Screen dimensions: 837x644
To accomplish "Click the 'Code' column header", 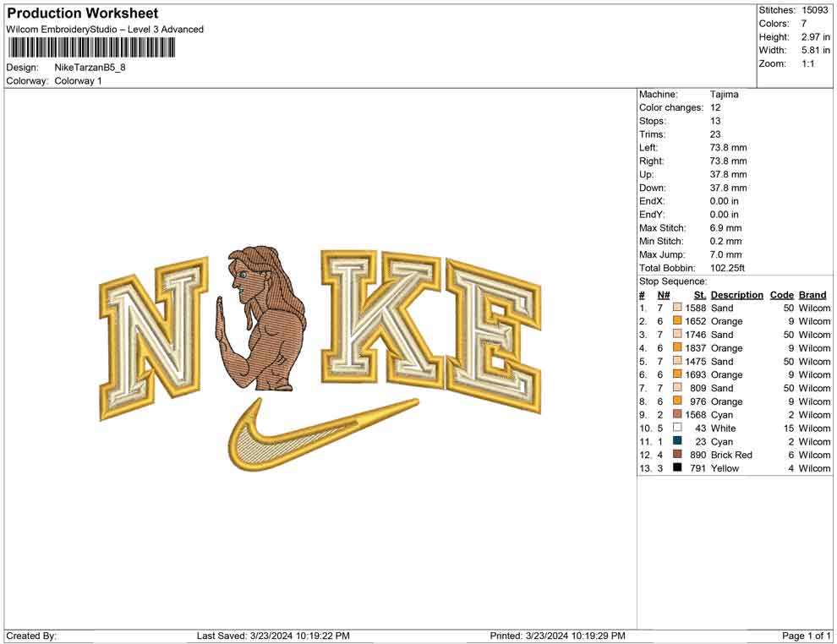I will tap(782, 294).
